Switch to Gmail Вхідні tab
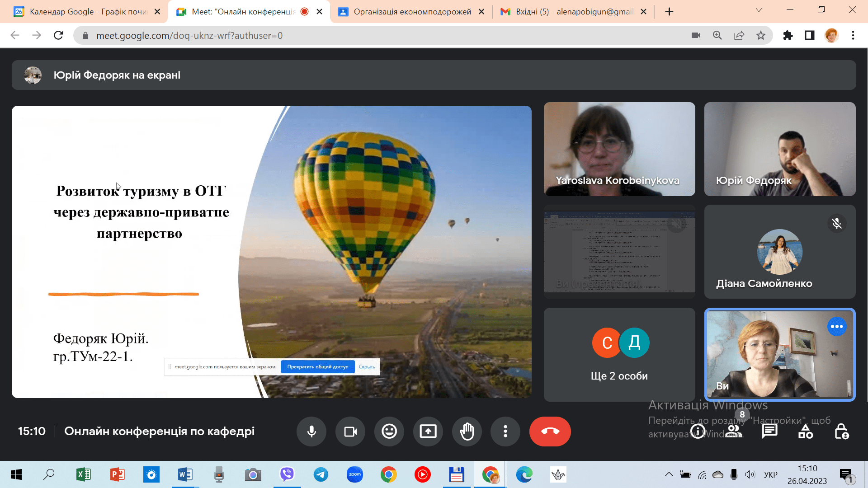Viewport: 868px width, 488px height. point(574,12)
